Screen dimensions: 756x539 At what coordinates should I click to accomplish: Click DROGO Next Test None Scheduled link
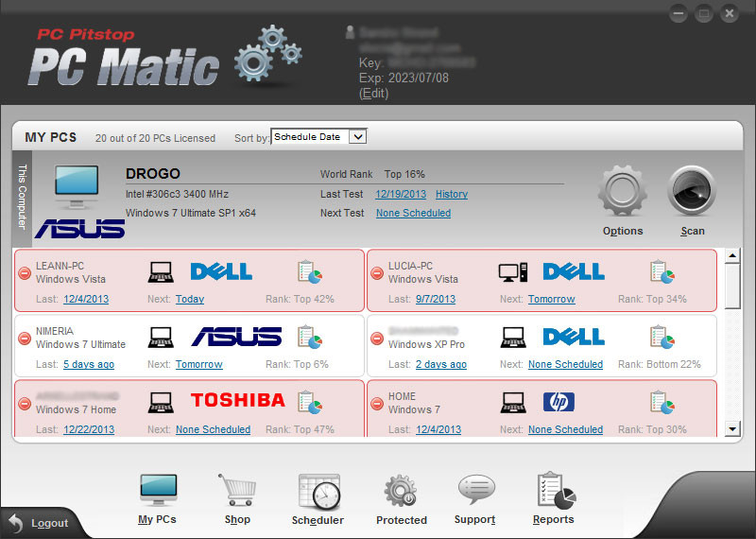(x=414, y=213)
